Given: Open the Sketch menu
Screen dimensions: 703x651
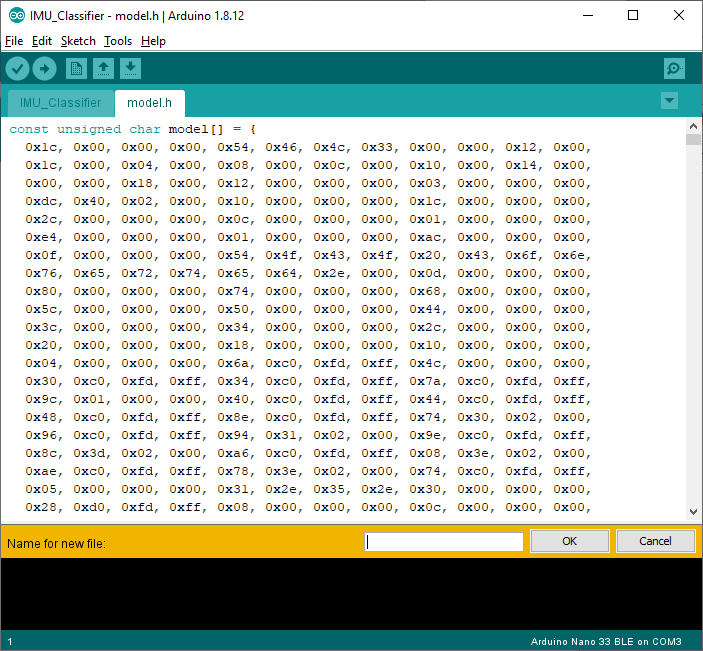Looking at the screenshot, I should point(78,41).
